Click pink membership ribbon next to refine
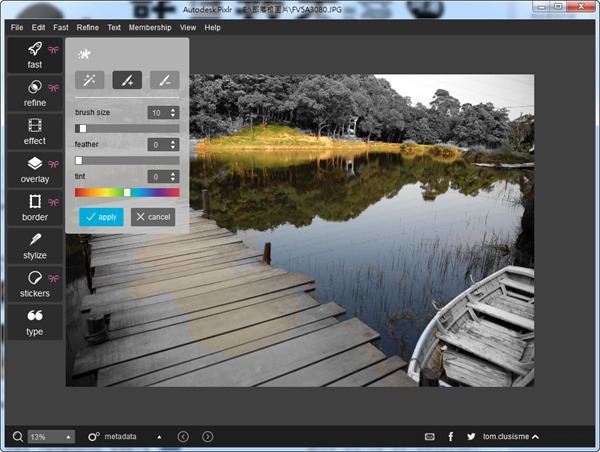This screenshot has width=600, height=452. pos(54,88)
